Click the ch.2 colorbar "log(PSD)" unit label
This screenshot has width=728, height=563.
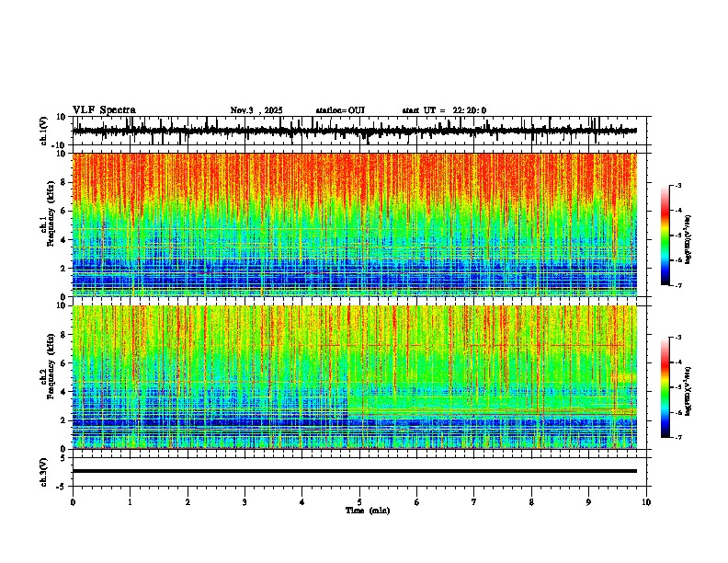coord(688,391)
